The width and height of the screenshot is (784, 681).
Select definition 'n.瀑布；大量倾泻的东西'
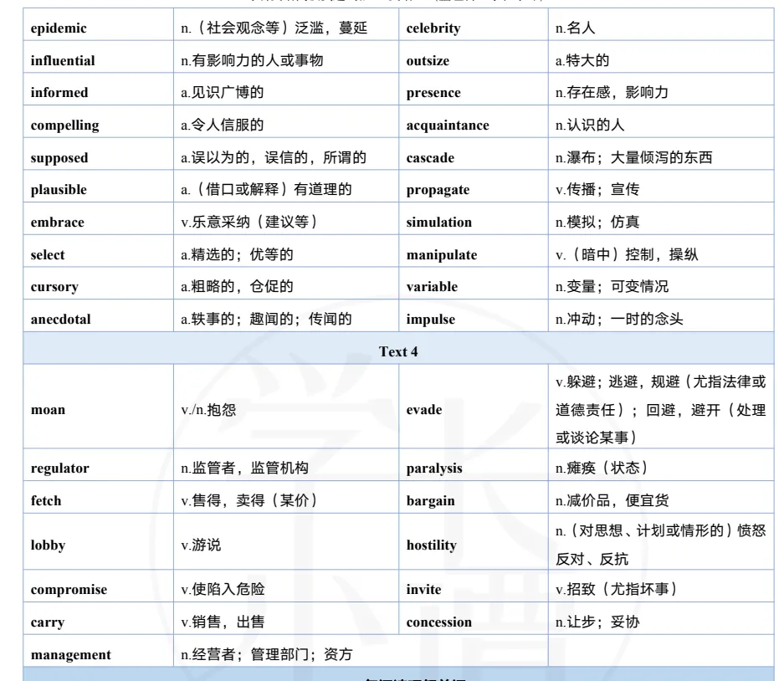[x=633, y=157]
